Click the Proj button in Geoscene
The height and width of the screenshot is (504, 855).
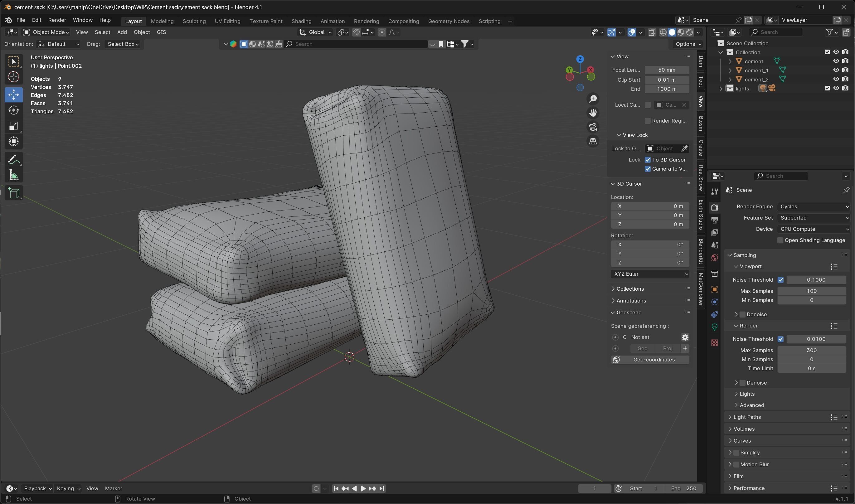coord(668,348)
